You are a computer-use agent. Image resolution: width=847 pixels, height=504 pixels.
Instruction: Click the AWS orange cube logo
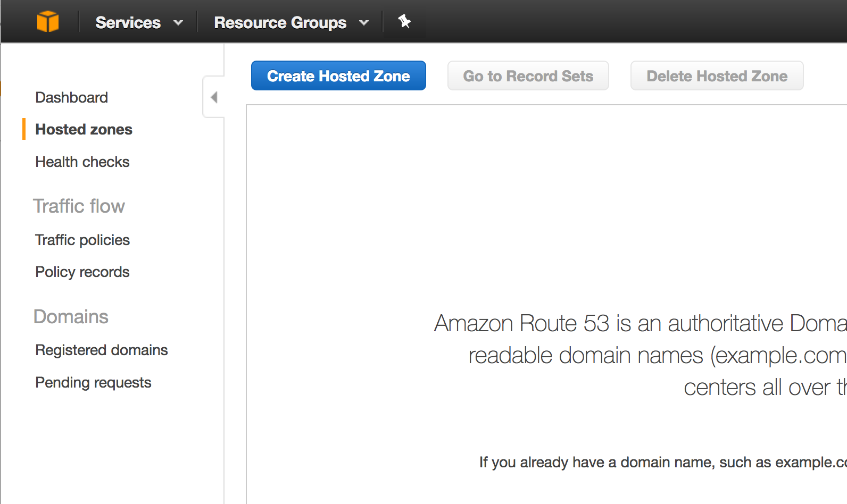tap(48, 22)
